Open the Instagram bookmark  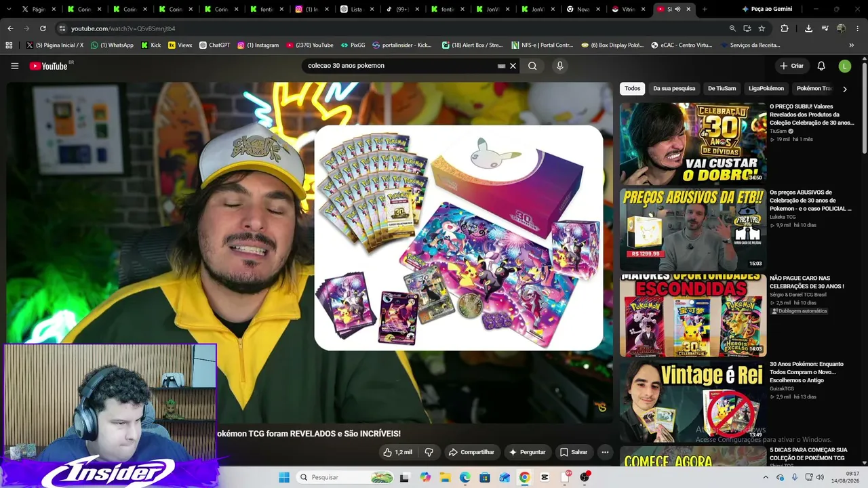[x=258, y=45]
